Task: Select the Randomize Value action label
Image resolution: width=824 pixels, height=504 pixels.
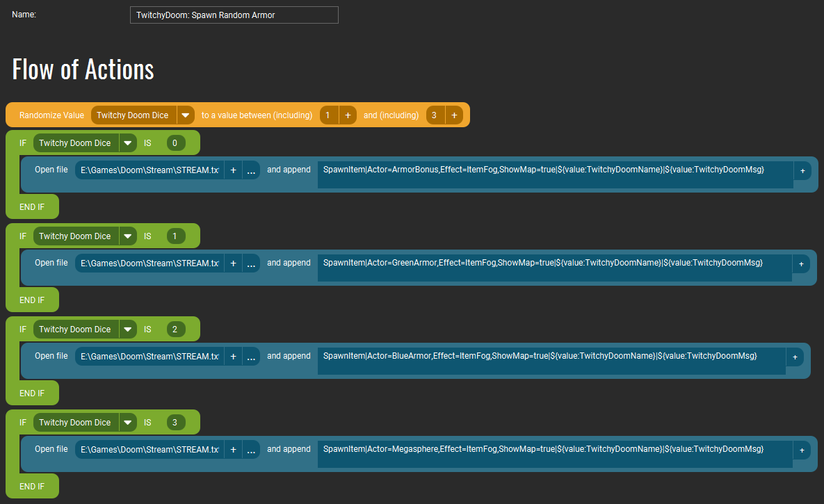Action: [51, 115]
